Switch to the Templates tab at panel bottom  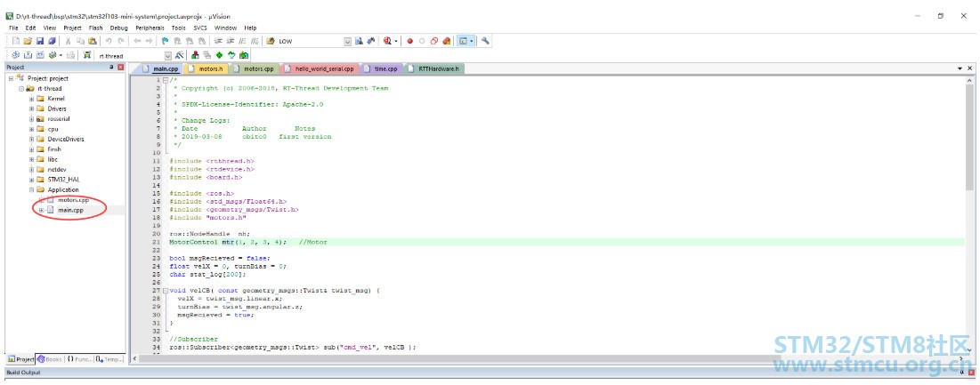pos(109,359)
